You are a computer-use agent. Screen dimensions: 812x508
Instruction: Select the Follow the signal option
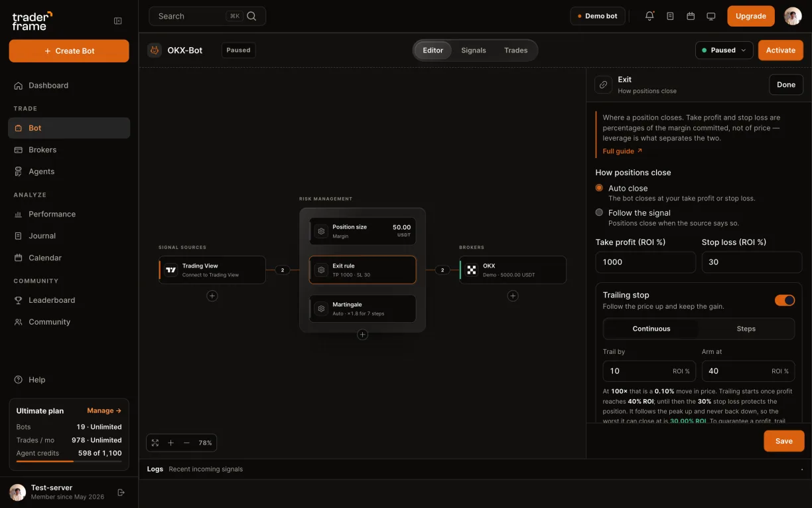599,212
